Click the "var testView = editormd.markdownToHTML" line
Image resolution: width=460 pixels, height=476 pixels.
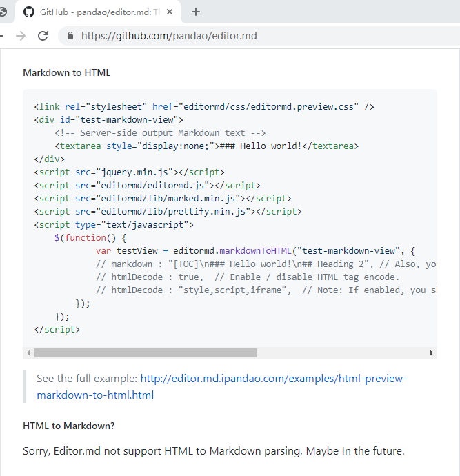pyautogui.click(x=255, y=250)
